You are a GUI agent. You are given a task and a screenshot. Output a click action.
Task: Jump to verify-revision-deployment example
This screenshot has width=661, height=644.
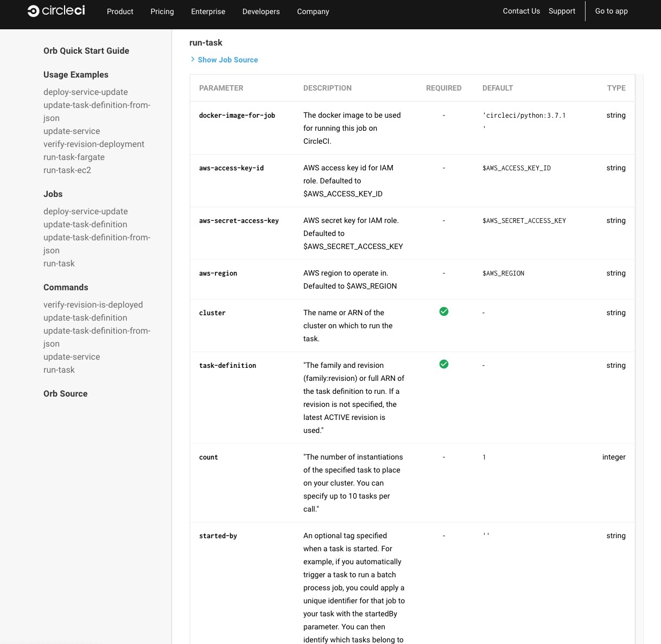pyautogui.click(x=94, y=144)
